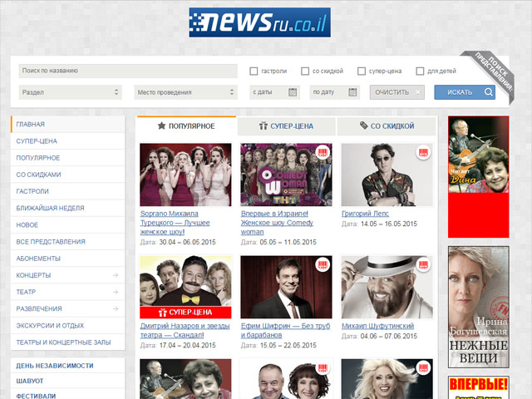Click ticket badge on Григорий Лепс image
The image size is (532, 399).
pos(423,152)
